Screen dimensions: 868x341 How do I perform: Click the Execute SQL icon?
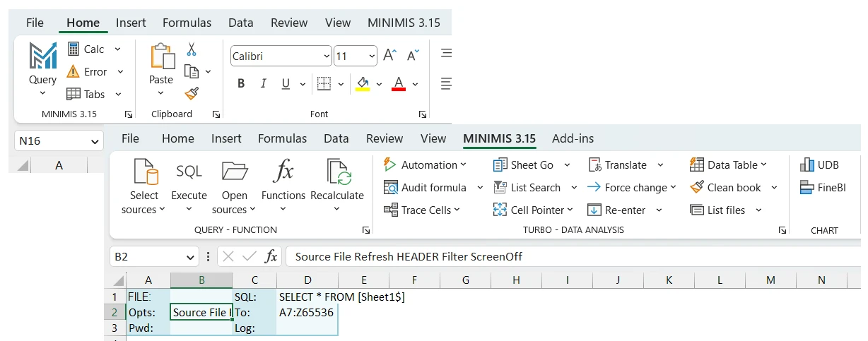[x=189, y=172]
